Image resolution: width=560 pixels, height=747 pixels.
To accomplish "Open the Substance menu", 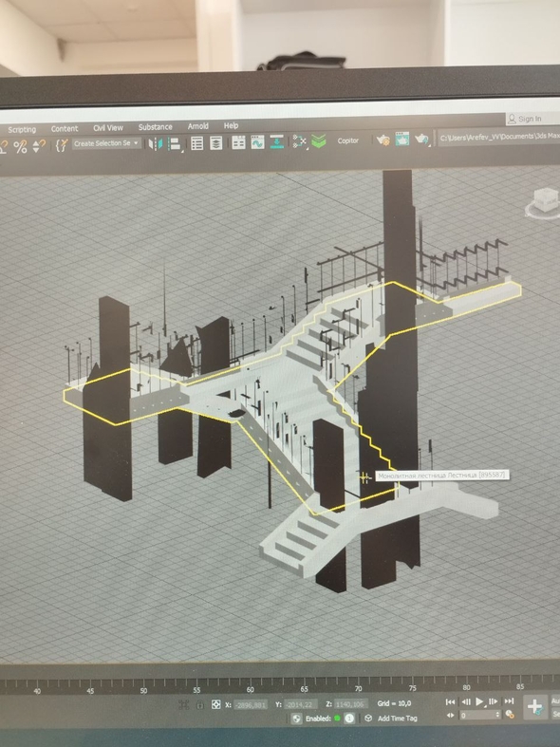I will coord(156,127).
